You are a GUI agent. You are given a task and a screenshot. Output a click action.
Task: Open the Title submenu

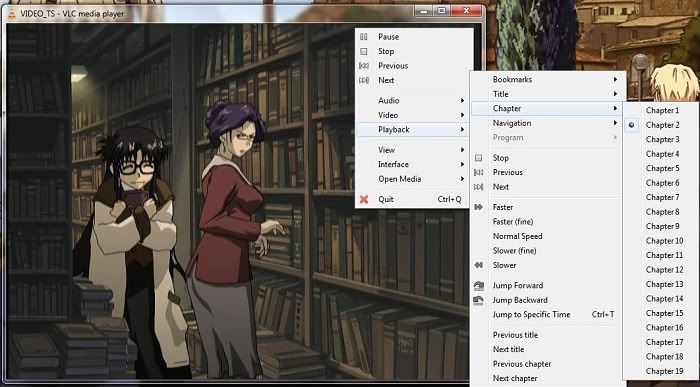tap(546, 94)
